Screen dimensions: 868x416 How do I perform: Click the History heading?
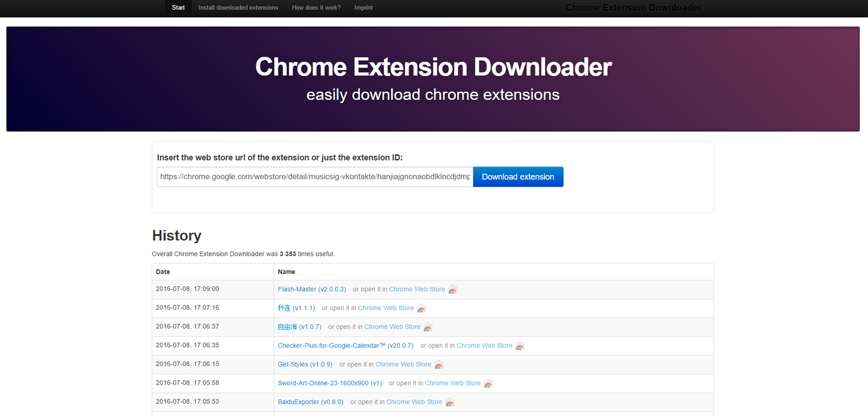pos(176,236)
